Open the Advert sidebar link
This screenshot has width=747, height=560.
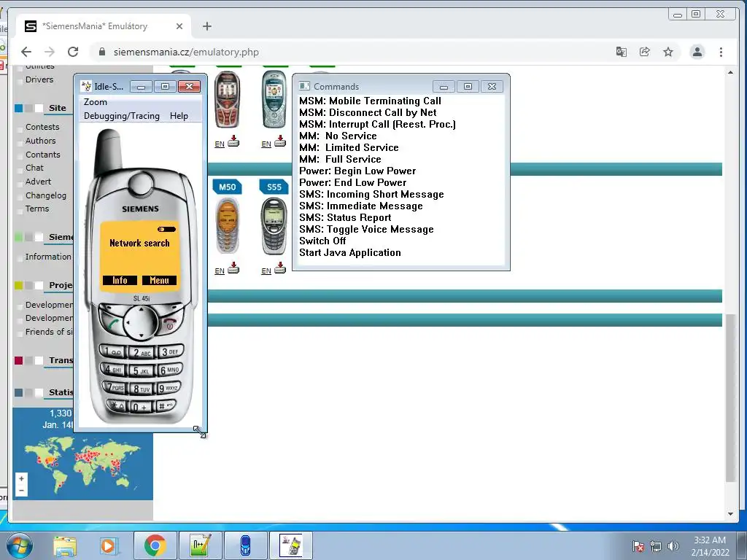(x=38, y=182)
